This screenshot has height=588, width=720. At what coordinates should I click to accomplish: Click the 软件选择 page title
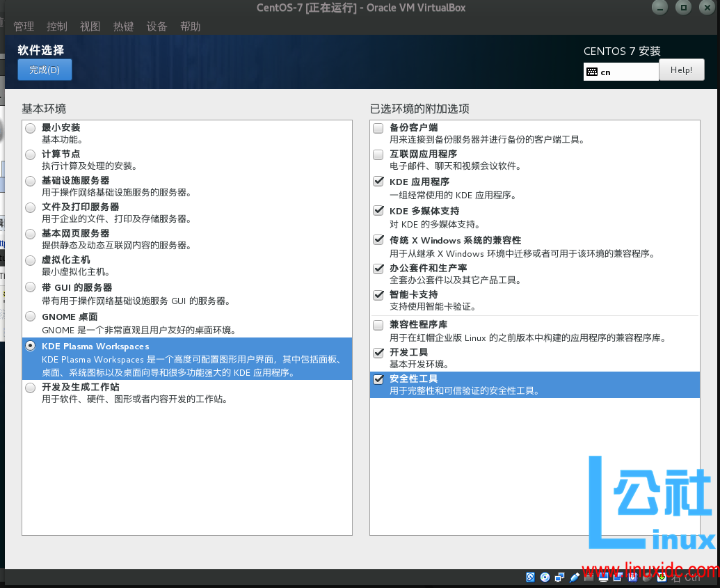coord(41,50)
